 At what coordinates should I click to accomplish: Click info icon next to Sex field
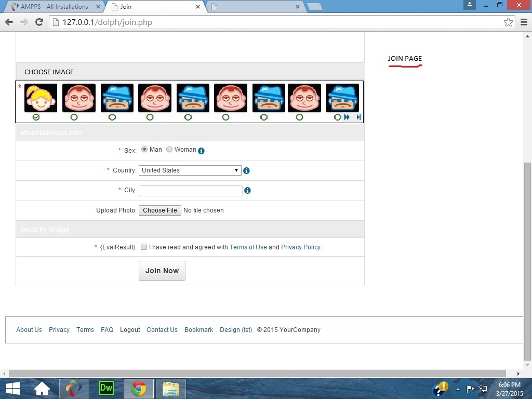coord(201,151)
